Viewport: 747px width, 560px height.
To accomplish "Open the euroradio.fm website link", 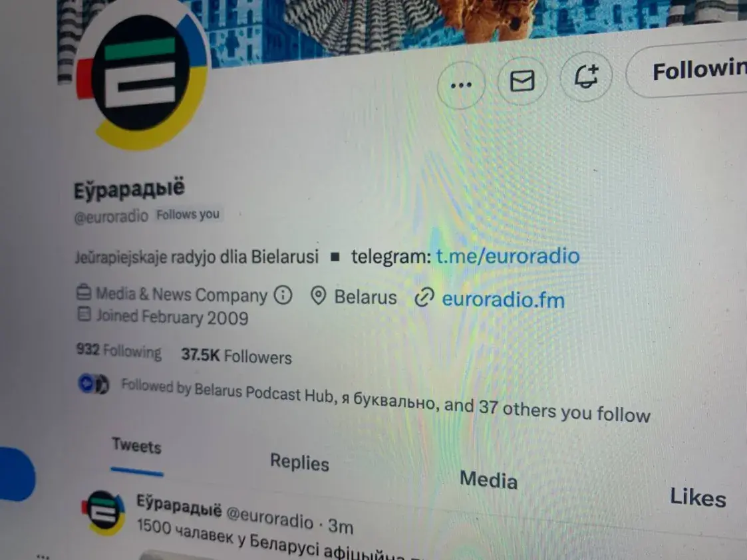I will [503, 299].
